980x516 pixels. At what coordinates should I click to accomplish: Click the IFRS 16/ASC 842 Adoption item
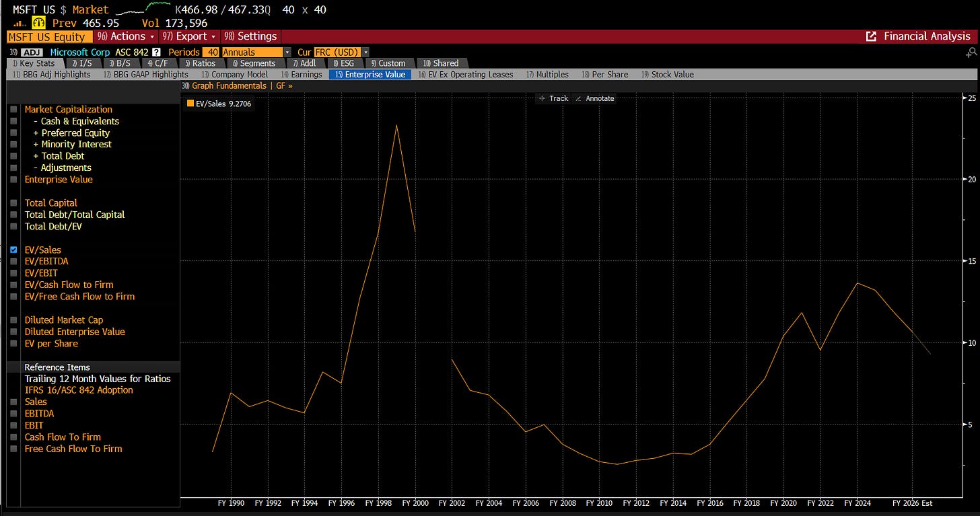coord(79,390)
